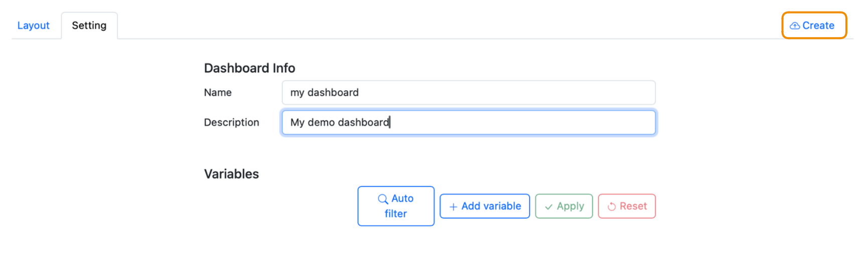Click the word 'filter' in Auto filter button
The height and width of the screenshot is (255, 868).
[x=396, y=214]
